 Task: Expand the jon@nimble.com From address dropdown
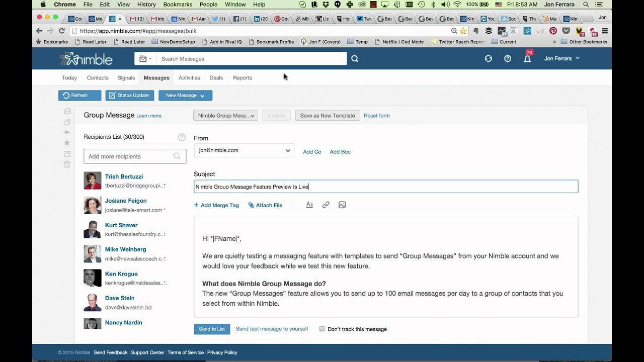[x=244, y=150]
